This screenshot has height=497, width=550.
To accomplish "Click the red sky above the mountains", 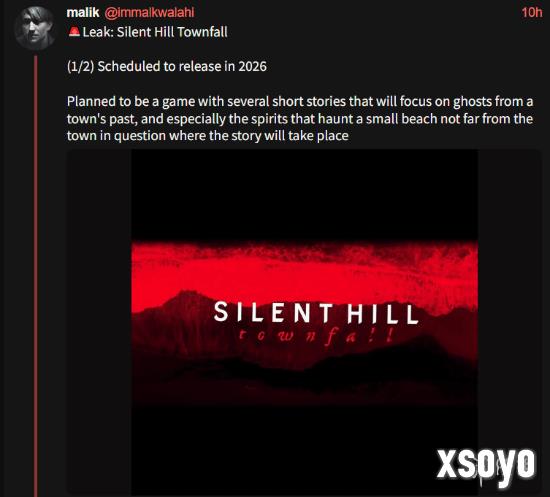I will point(304,270).
